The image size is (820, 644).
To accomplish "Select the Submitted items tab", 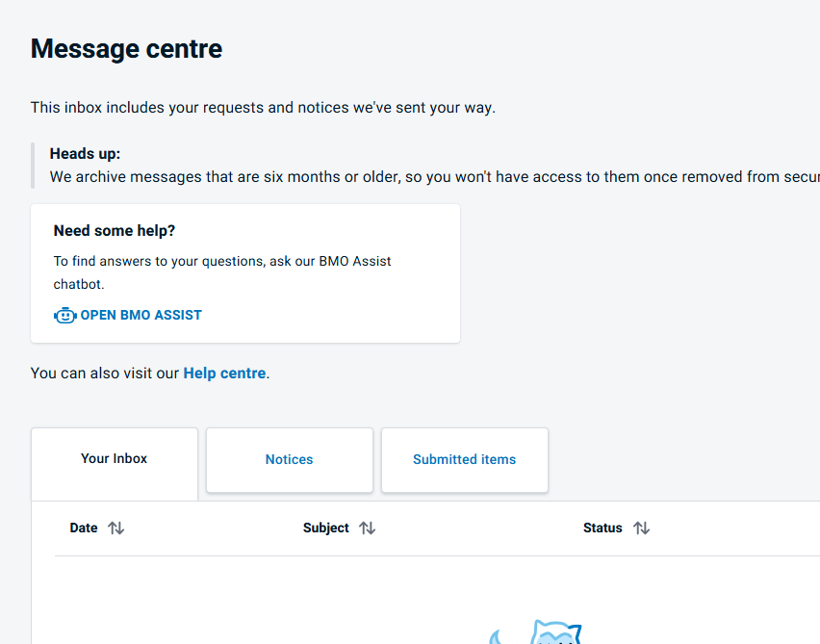I will (465, 460).
